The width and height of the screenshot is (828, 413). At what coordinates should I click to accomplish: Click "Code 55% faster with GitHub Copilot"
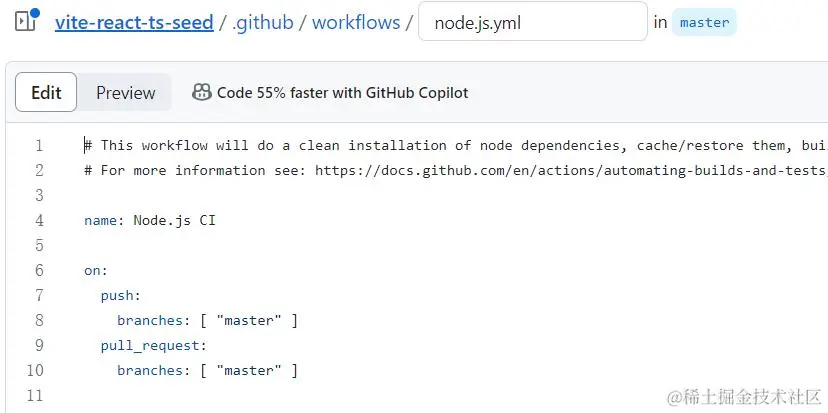coord(342,93)
